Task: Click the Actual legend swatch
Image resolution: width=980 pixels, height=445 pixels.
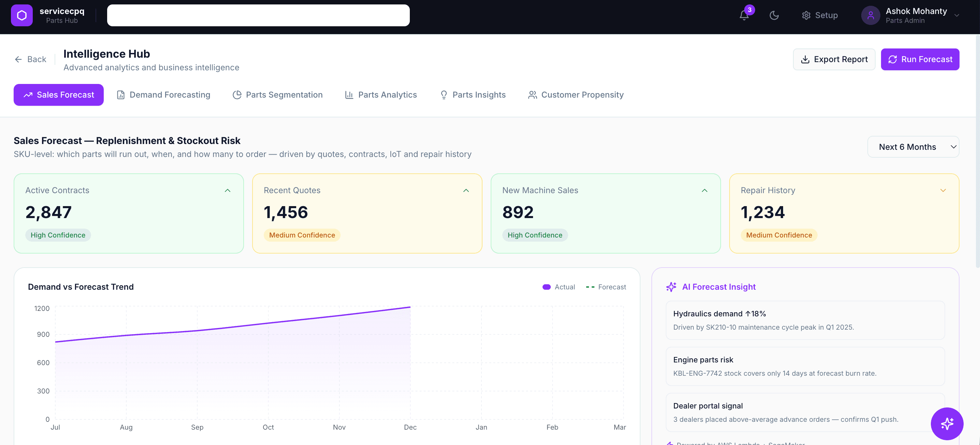Action: 546,287
